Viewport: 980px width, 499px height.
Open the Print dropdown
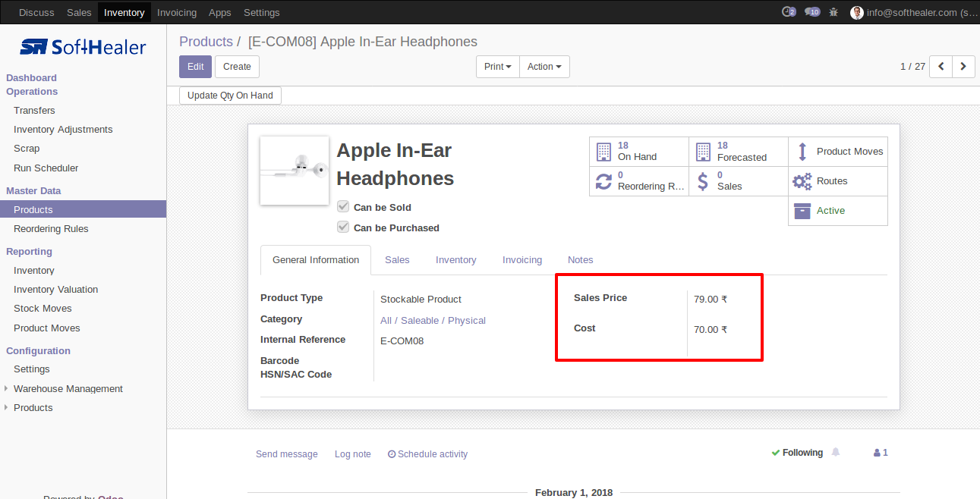coord(498,67)
